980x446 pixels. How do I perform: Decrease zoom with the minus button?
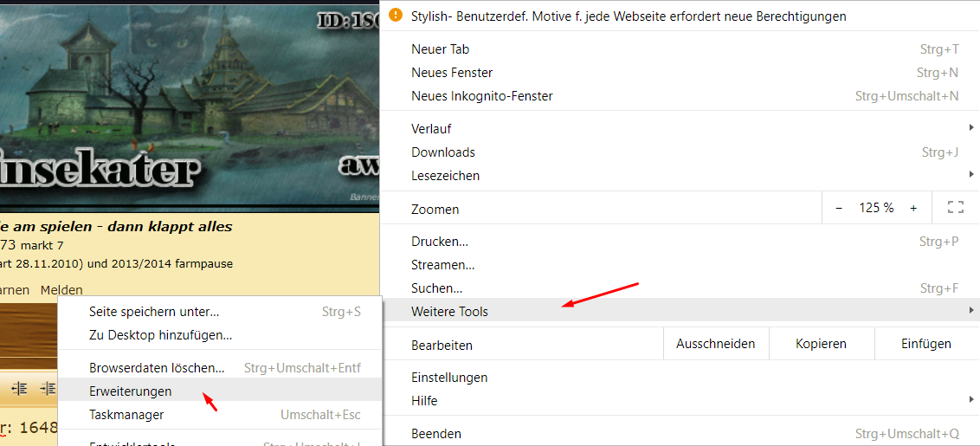click(x=839, y=209)
